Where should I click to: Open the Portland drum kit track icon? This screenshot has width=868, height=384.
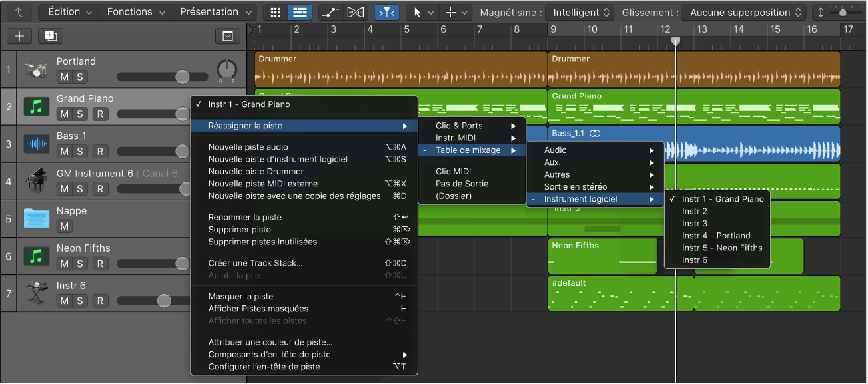(37, 69)
